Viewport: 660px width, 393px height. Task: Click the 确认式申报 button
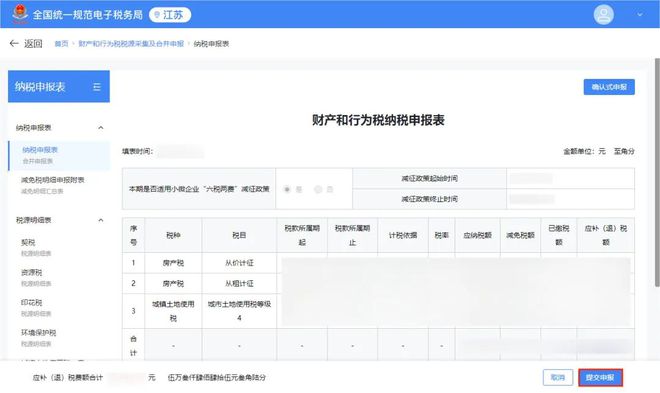(609, 87)
